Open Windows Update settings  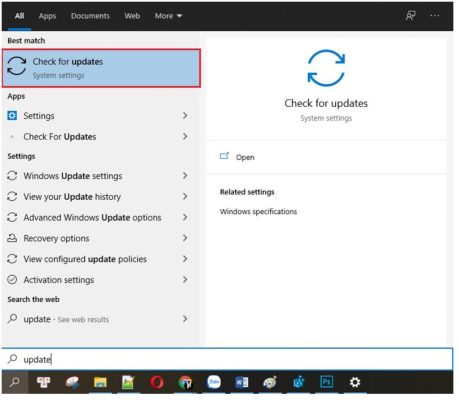click(99, 176)
